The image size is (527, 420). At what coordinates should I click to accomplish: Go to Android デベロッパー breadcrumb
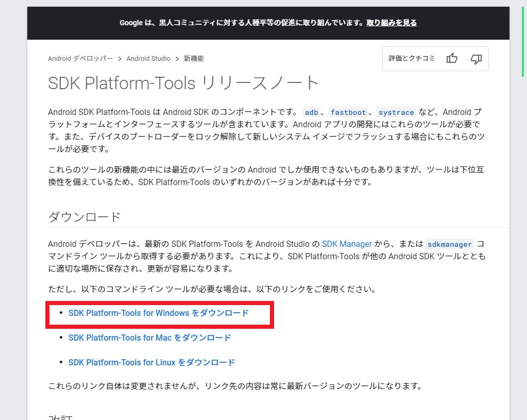80,59
